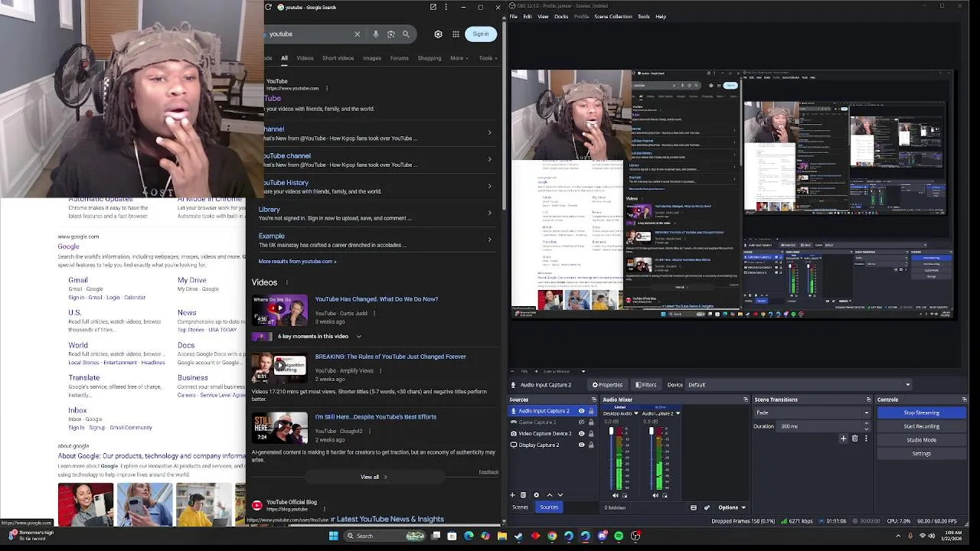Open the transition three-dot properties menu

point(866,439)
